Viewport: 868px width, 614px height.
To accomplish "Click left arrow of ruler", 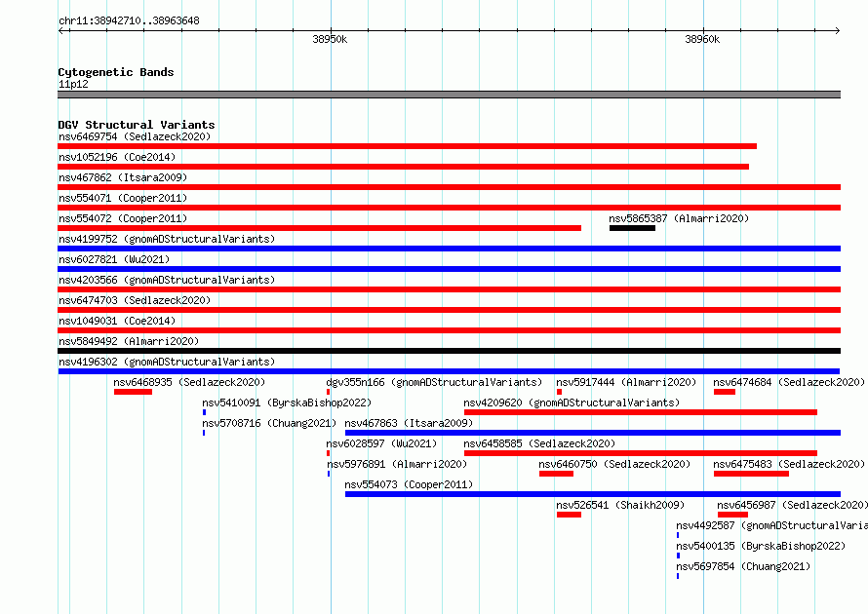I will [x=60, y=30].
